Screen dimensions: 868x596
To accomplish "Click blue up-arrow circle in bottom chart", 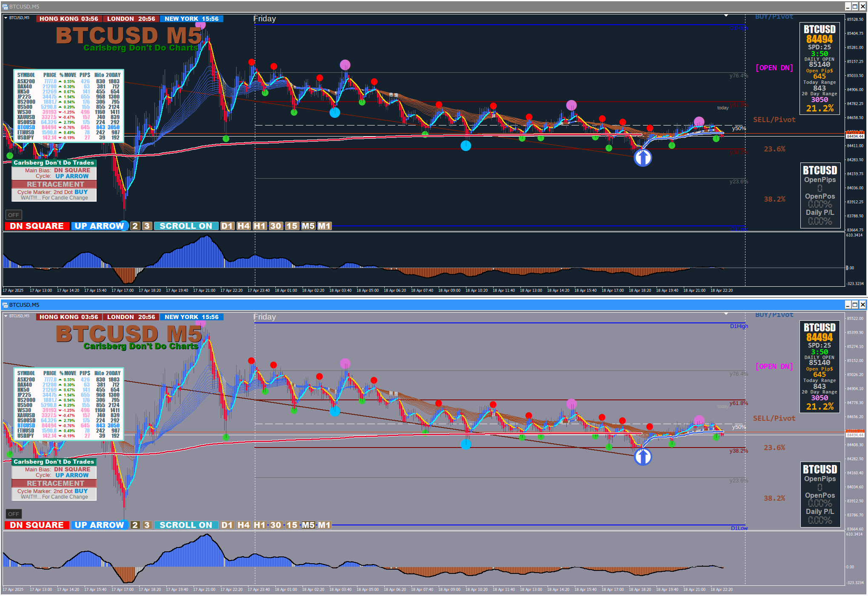I will [x=642, y=457].
